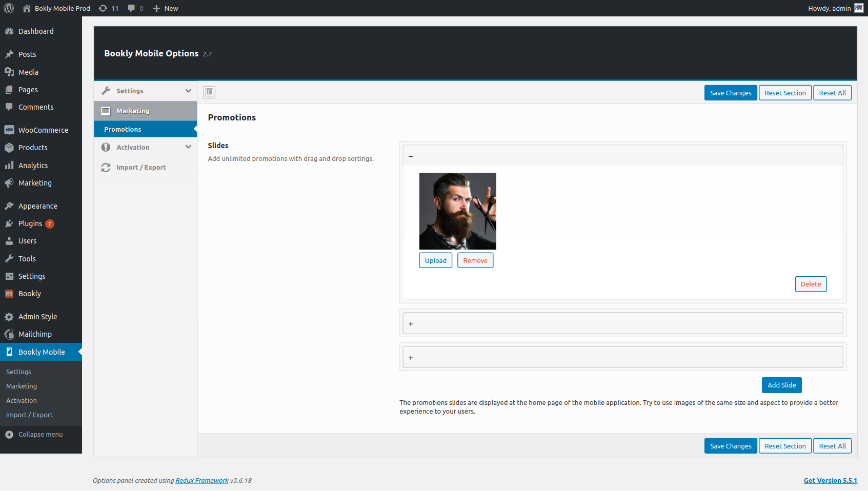Image resolution: width=868 pixels, height=491 pixels.
Task: Open Activation submenu under Bookly Mobile
Action: pyautogui.click(x=22, y=400)
